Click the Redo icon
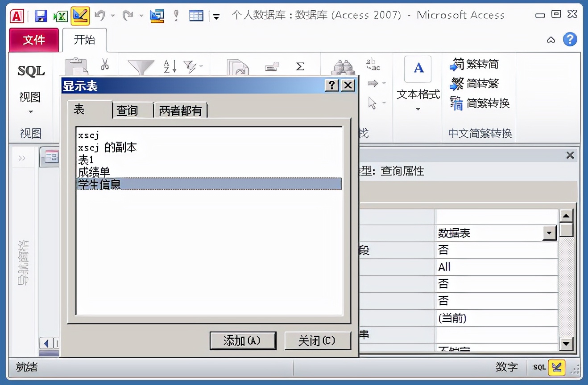The image size is (588, 385). click(x=128, y=14)
